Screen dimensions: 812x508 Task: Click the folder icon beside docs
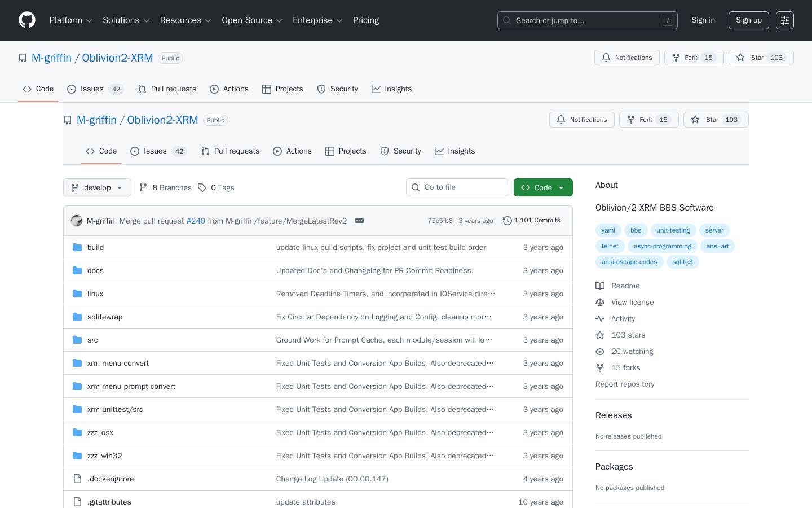(x=77, y=270)
